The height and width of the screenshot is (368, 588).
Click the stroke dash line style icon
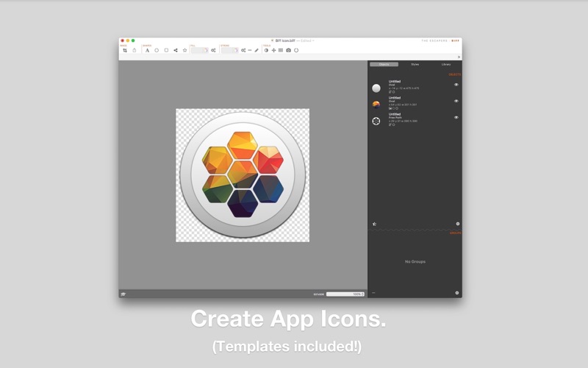pyautogui.click(x=250, y=50)
